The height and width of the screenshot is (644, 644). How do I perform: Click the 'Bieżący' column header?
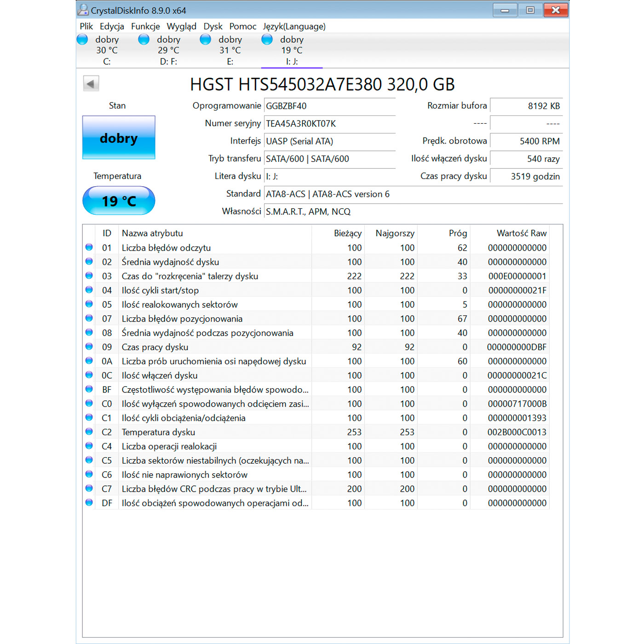[338, 233]
